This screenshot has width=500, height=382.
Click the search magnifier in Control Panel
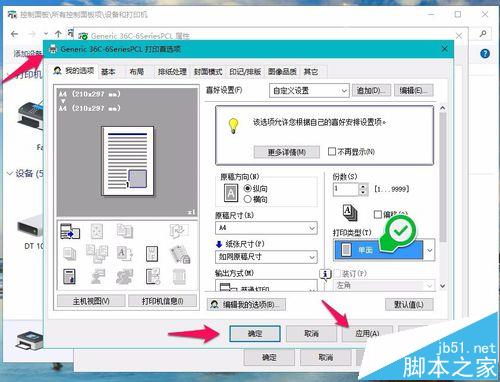tap(483, 33)
